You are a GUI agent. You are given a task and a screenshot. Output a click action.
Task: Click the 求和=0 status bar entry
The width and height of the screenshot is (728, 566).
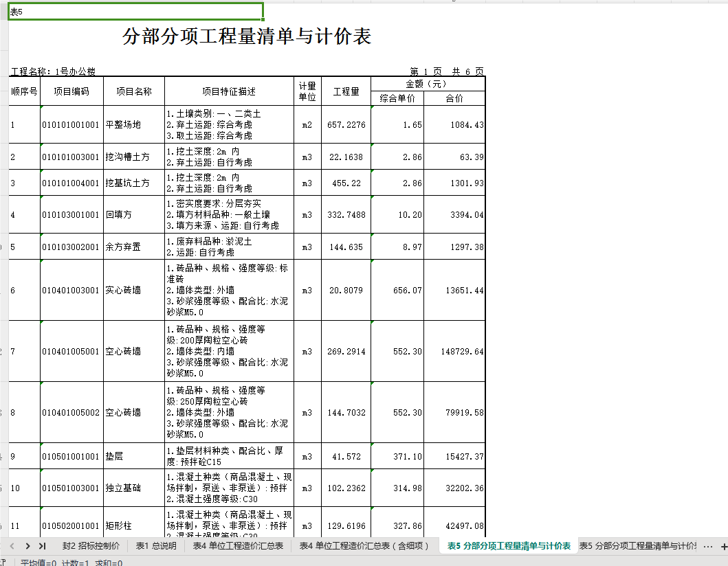tap(109, 563)
